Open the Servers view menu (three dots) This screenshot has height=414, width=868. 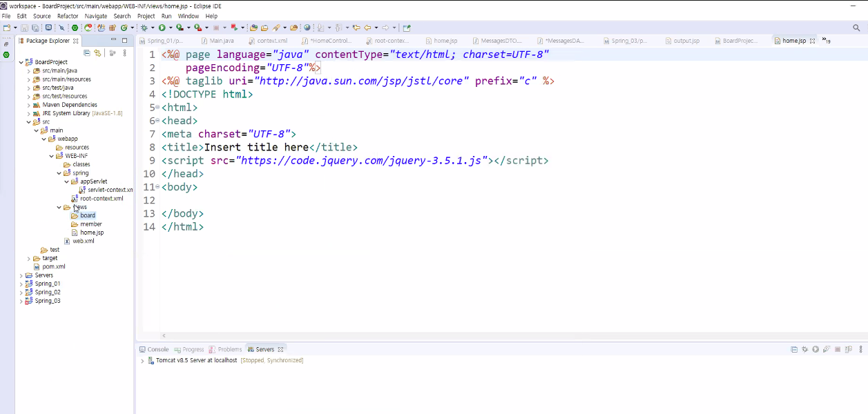861,350
